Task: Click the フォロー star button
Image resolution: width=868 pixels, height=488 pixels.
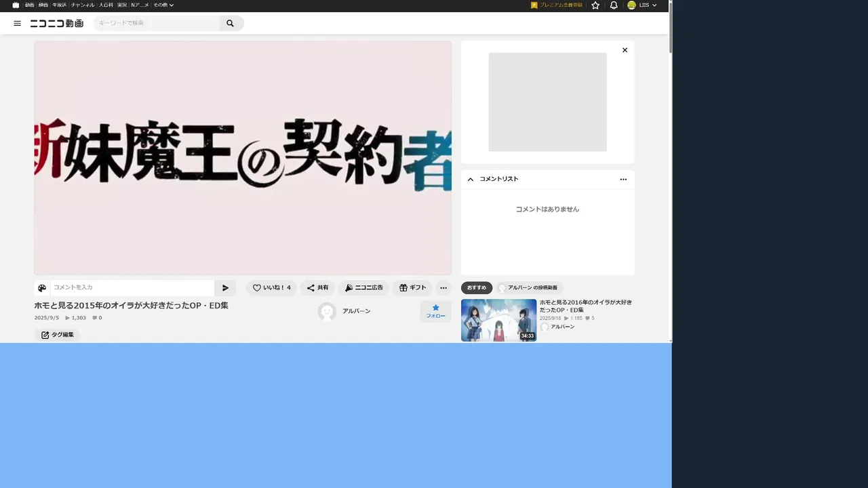Action: pyautogui.click(x=435, y=311)
